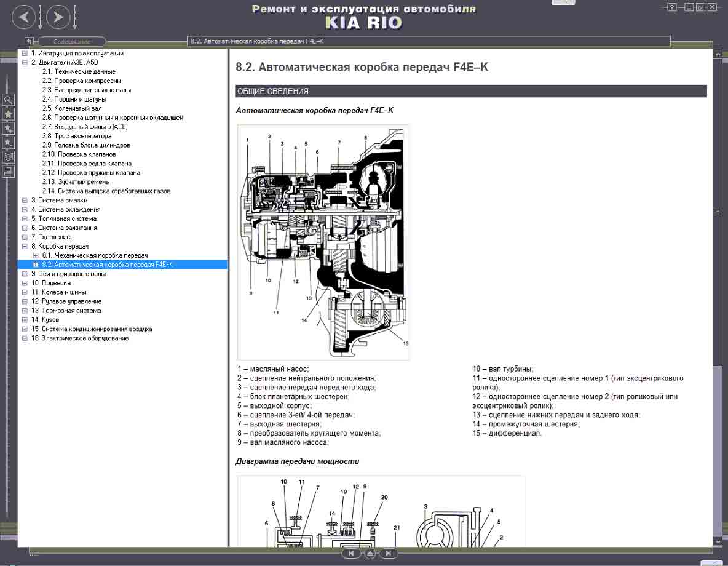The image size is (728, 566).
Task: Open 2.5. Коленчатый вал
Action: click(72, 108)
